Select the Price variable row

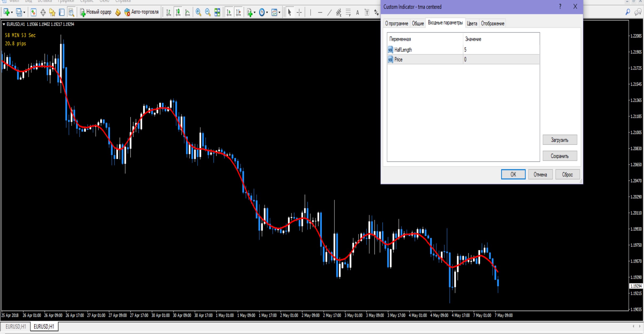coord(463,59)
